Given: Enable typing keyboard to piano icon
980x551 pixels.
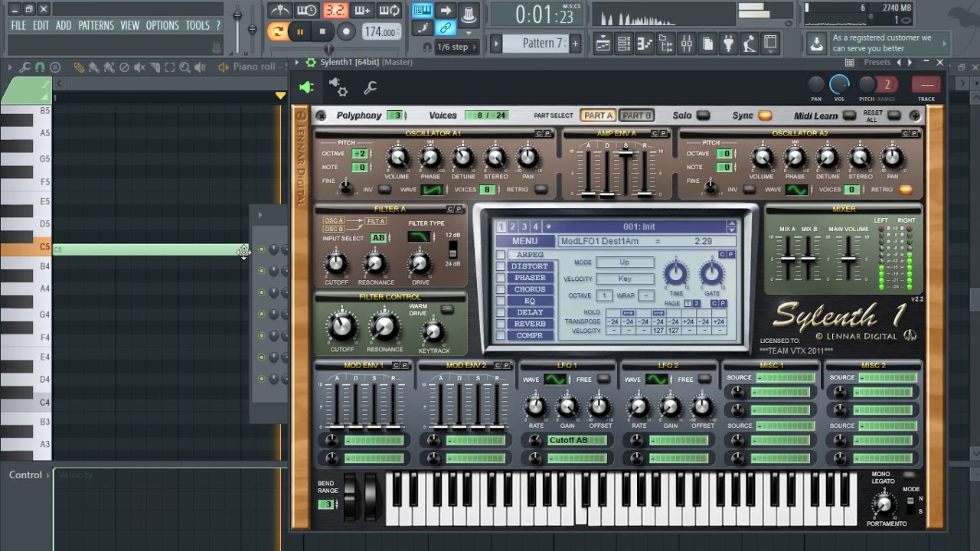Looking at the screenshot, I should (423, 11).
